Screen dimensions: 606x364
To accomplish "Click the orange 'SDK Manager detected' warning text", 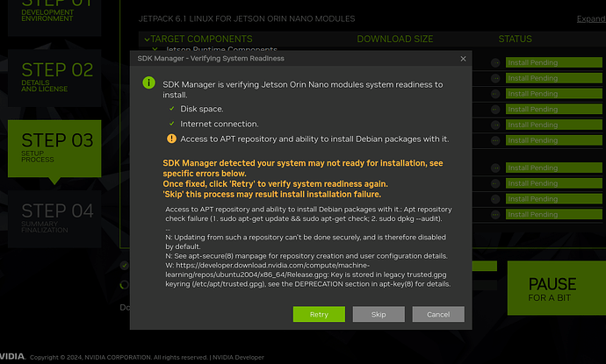I will [303, 179].
